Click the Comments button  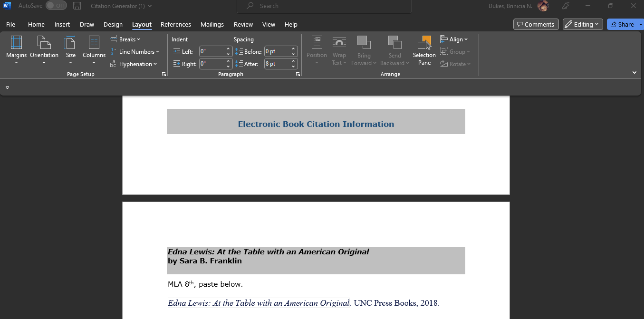(x=536, y=24)
